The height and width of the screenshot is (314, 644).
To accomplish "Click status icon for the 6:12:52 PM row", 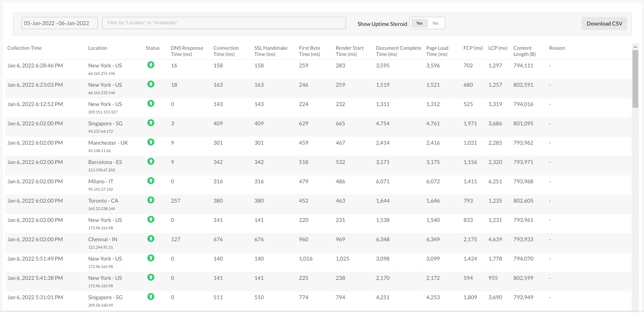I will point(151,104).
